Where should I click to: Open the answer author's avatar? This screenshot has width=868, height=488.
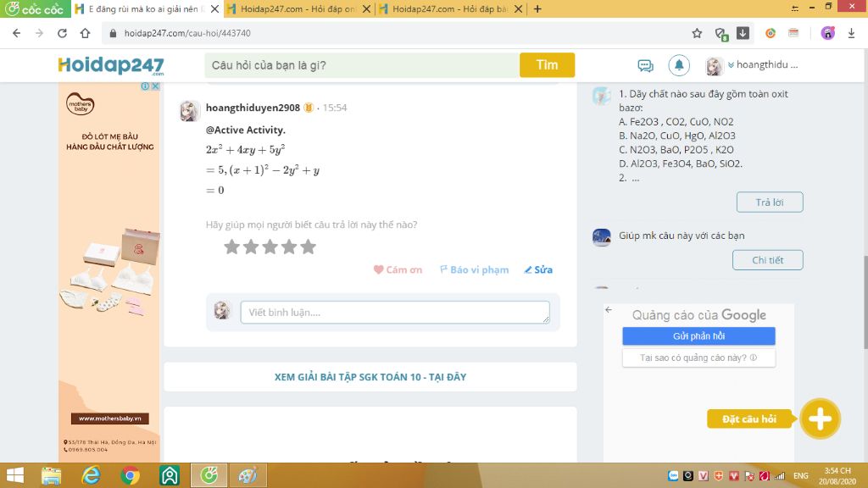(189, 111)
